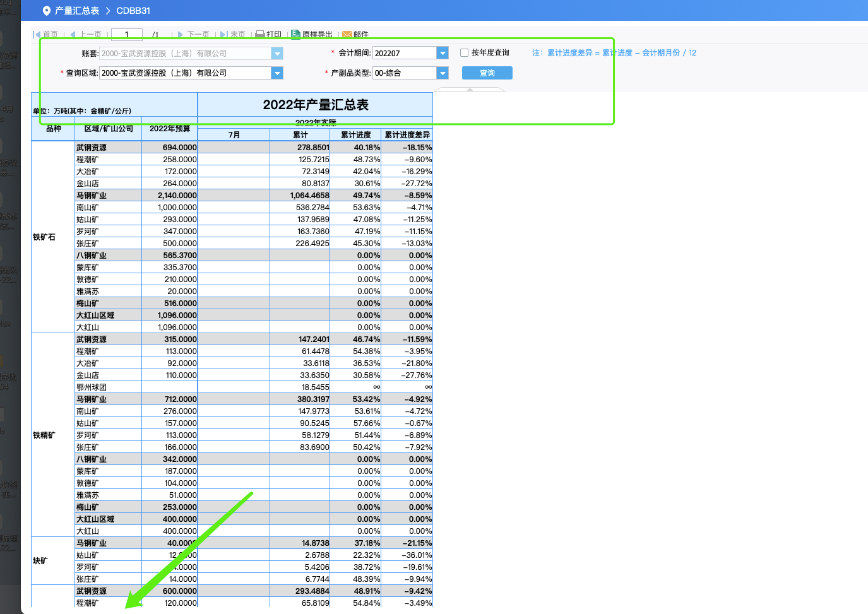Click 产量汇总表 in the breadcrumb
Viewport: 868px width, 614px height.
(77, 11)
